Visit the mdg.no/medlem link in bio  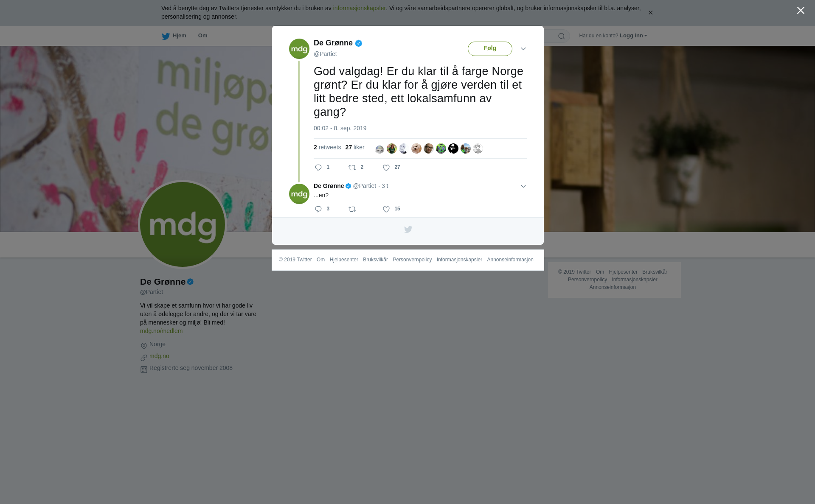(x=161, y=331)
